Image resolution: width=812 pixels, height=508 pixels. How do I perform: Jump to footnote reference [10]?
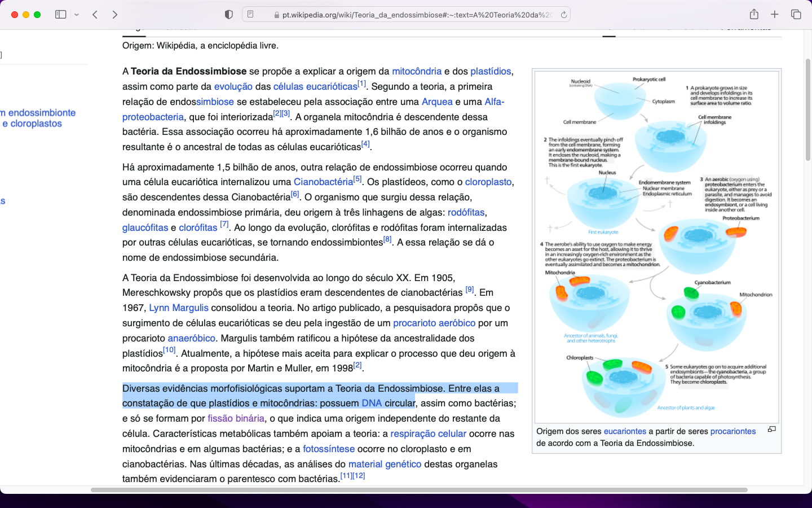point(169,350)
